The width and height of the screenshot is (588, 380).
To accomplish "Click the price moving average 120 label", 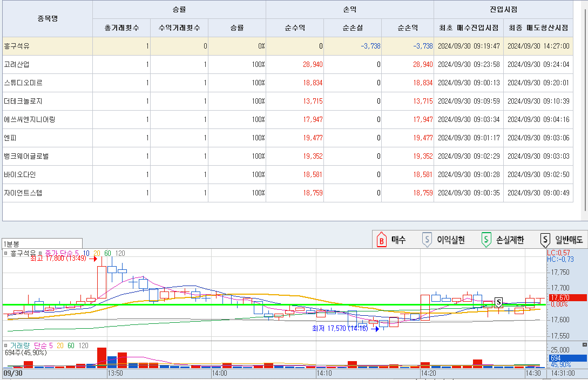I will point(120,253).
